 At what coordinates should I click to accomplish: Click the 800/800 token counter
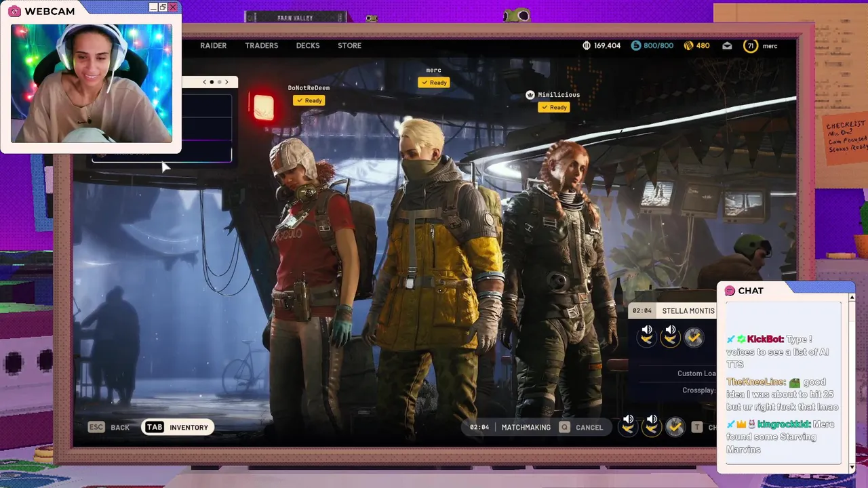point(658,45)
